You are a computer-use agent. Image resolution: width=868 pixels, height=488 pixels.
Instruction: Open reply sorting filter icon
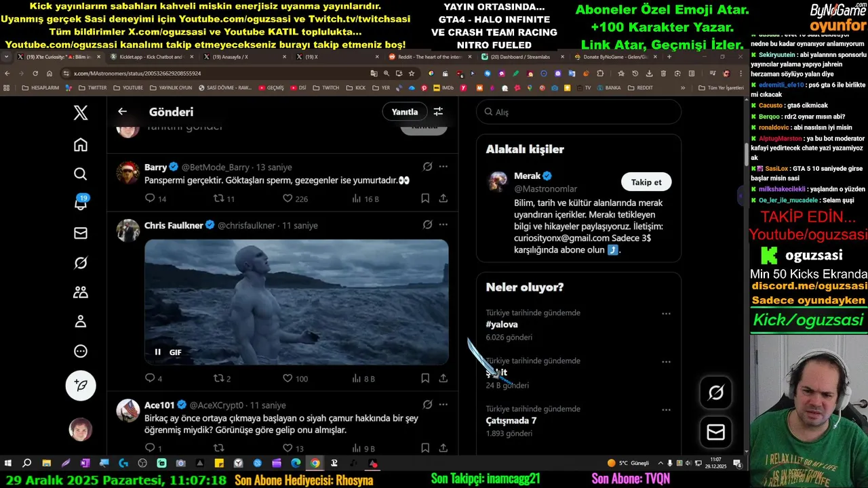(438, 112)
